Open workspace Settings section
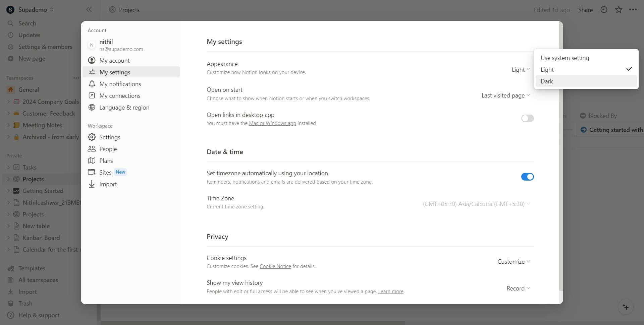 click(131, 137)
